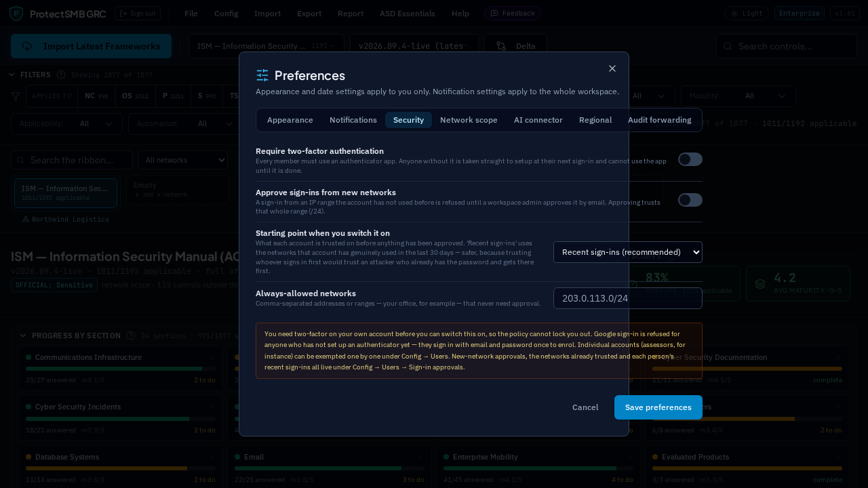The image size is (868, 488).
Task: Close the Preferences dialog with X
Action: [612, 68]
